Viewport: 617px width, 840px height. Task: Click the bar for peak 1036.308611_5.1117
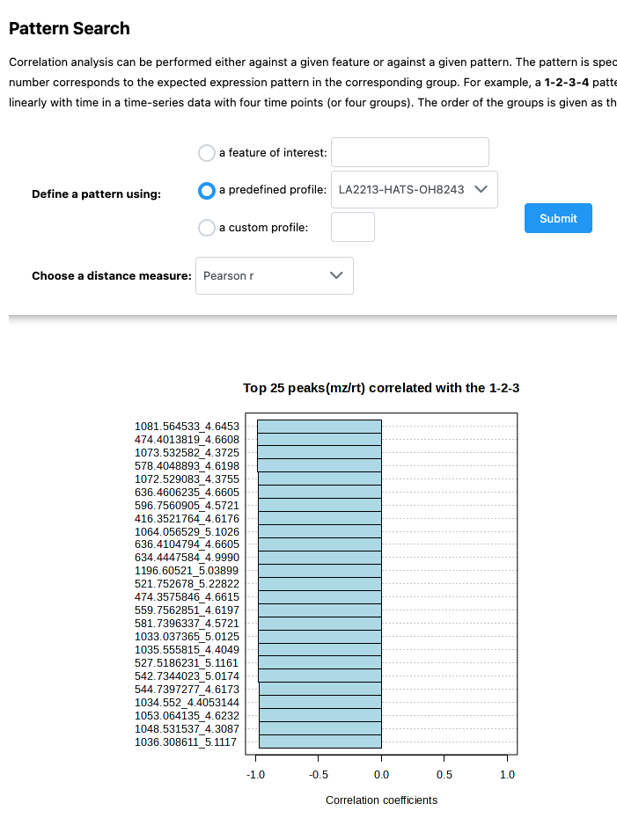[x=320, y=742]
